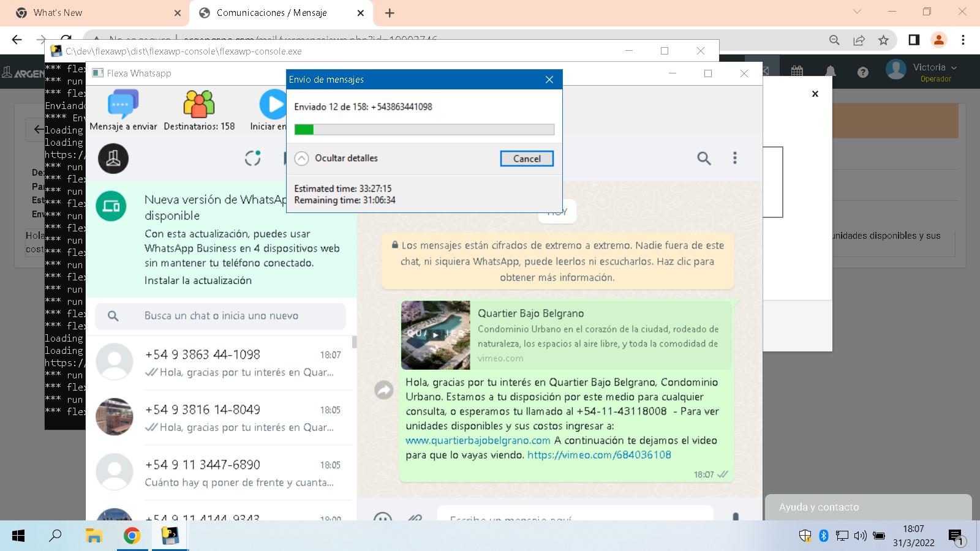Click volume speaker tray icon
Image resolution: width=980 pixels, height=551 pixels.
860,536
